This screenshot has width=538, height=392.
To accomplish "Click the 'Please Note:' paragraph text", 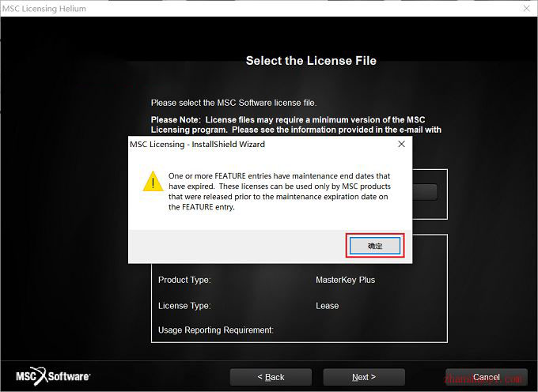I will click(x=296, y=125).
